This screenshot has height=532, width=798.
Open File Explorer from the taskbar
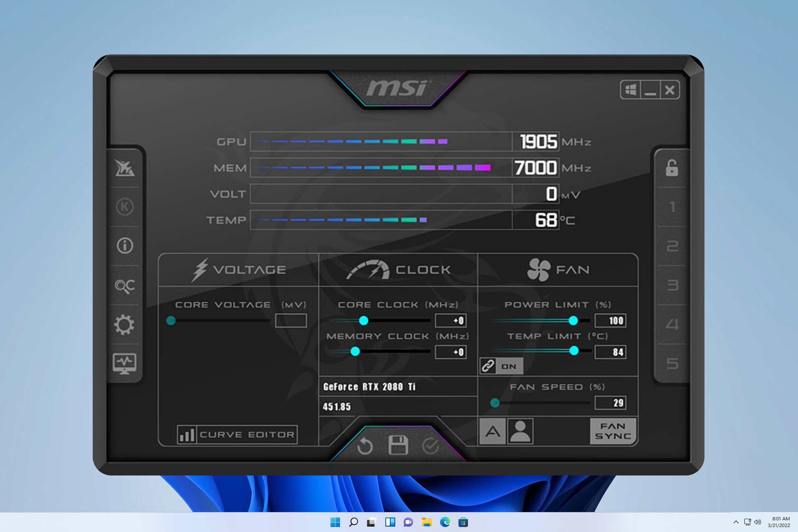[x=426, y=522]
